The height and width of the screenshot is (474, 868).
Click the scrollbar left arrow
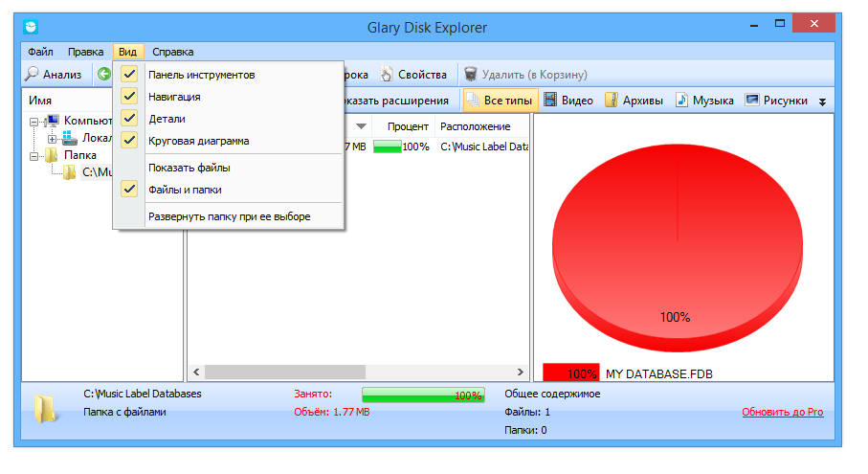coord(196,372)
